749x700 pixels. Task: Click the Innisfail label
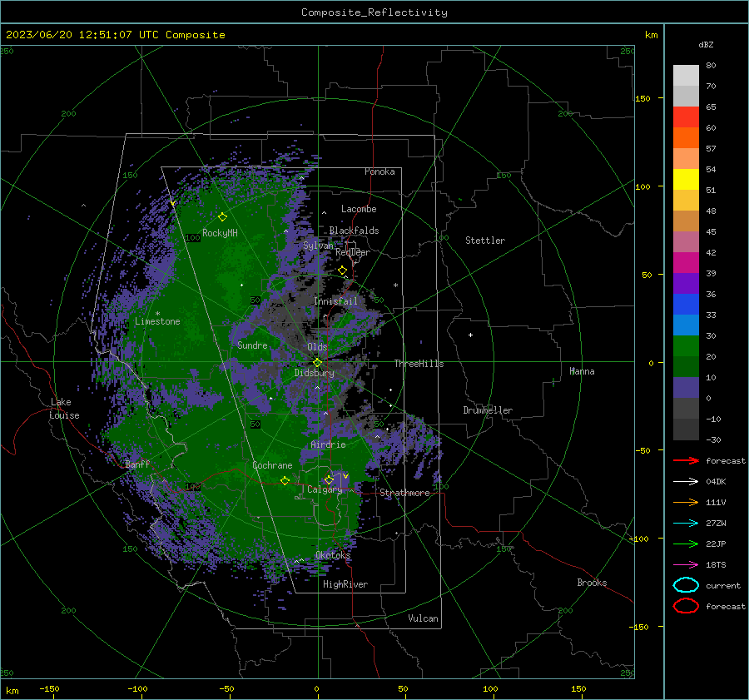click(x=335, y=301)
